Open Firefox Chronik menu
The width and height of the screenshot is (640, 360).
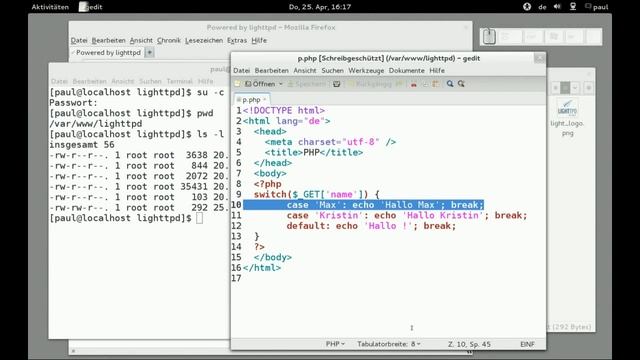[169, 40]
